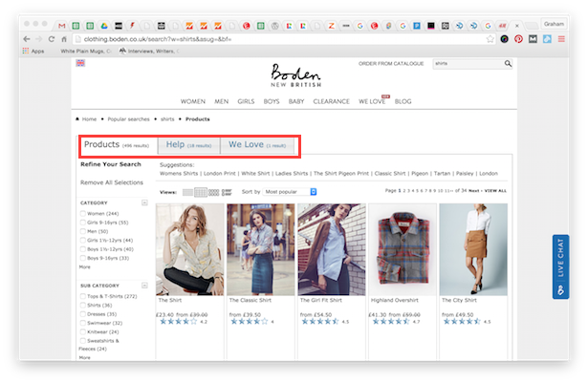
Task: Click Remove All Selections link
Action: (111, 181)
